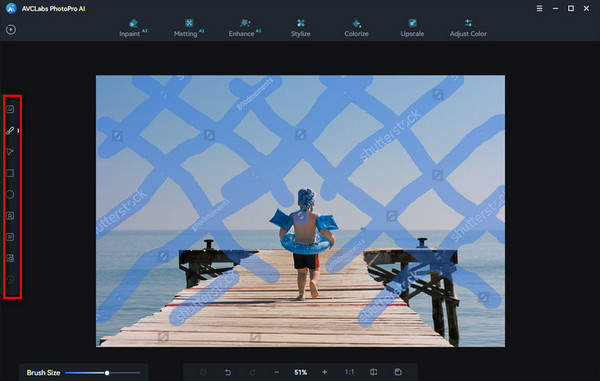Image resolution: width=600 pixels, height=381 pixels.
Task: Toggle the before/after compare view
Action: pyautogui.click(x=373, y=372)
